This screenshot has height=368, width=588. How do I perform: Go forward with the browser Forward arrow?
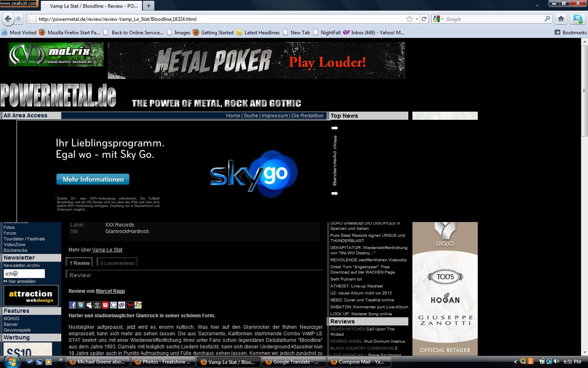point(18,19)
